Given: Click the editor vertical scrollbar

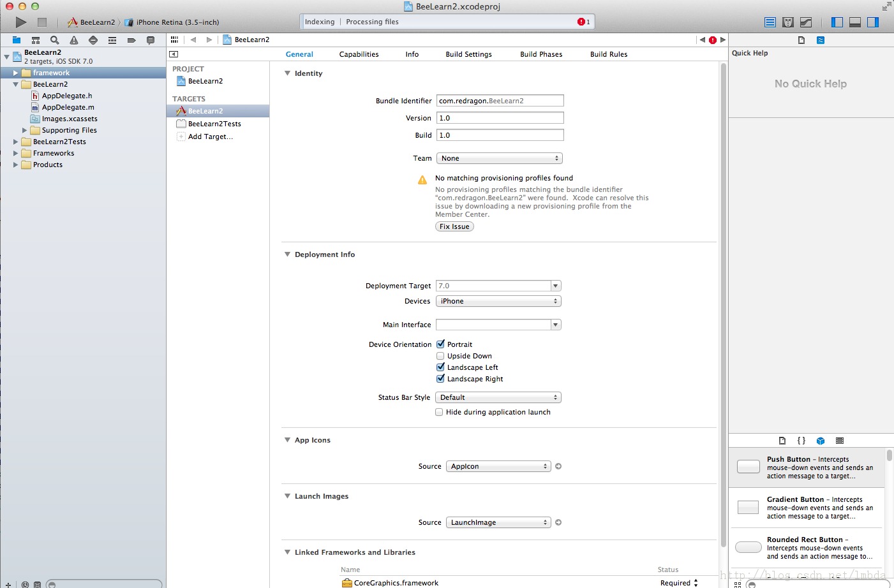Looking at the screenshot, I should (724, 305).
